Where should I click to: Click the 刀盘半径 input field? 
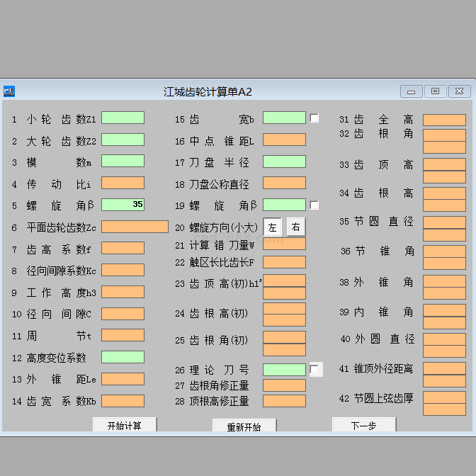tap(284, 161)
